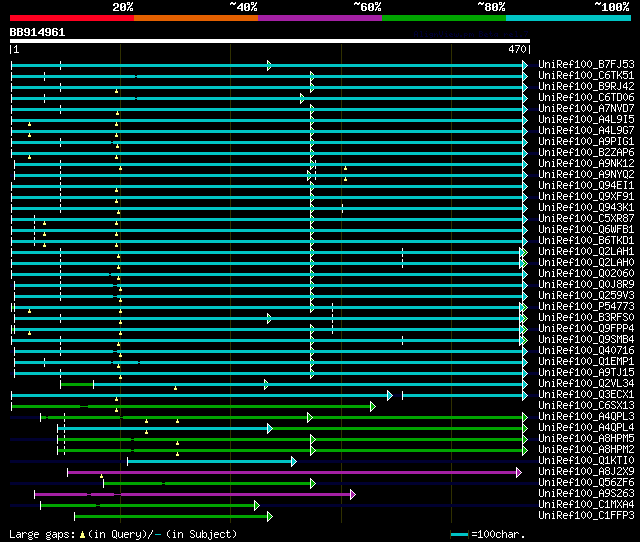Image resolution: width=640 pixels, height=542 pixels.
Task: Click the mid-row arrowhead on the B7FJ53 alignment
Action: pyautogui.click(x=269, y=65)
